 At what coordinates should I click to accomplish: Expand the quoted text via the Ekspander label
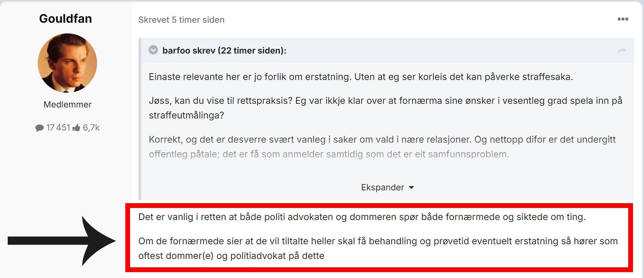pyautogui.click(x=382, y=187)
